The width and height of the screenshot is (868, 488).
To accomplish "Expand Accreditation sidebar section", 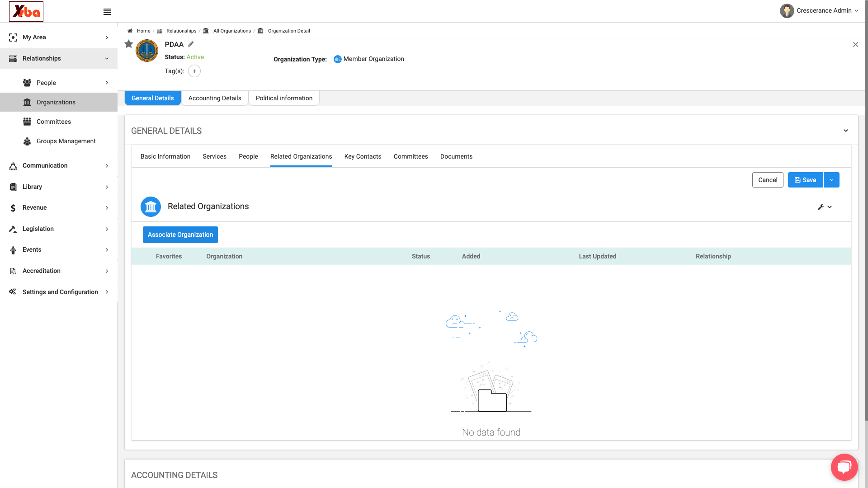I will click(59, 271).
